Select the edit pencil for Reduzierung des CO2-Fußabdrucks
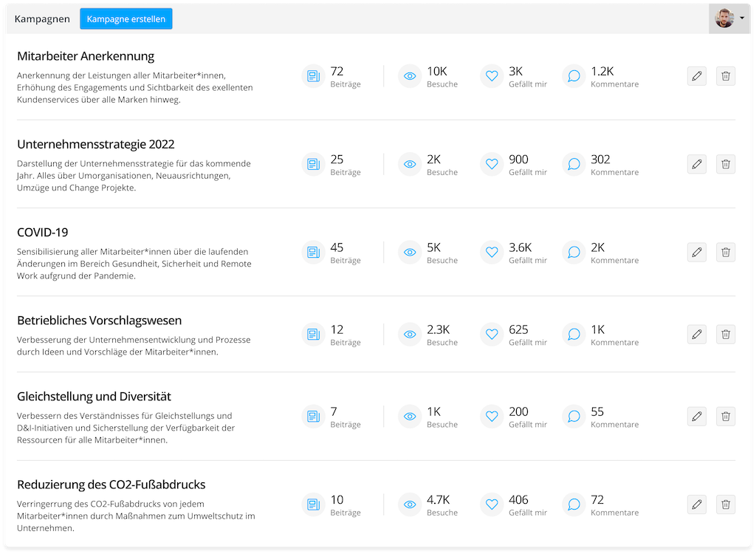Viewport: 756px width, 554px height. pyautogui.click(x=696, y=505)
